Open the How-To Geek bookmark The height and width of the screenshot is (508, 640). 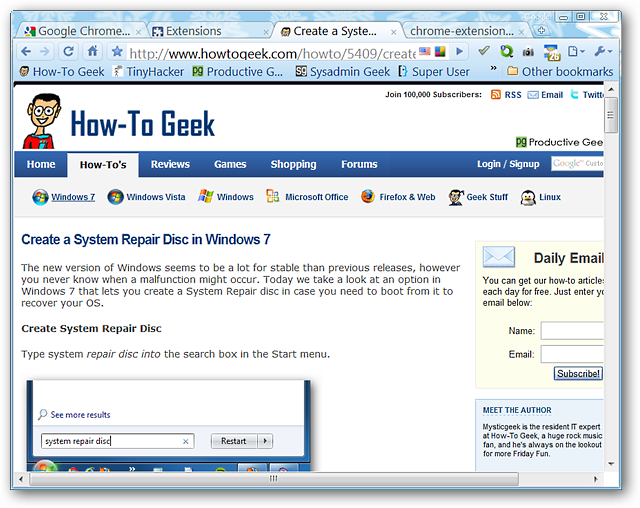62,72
